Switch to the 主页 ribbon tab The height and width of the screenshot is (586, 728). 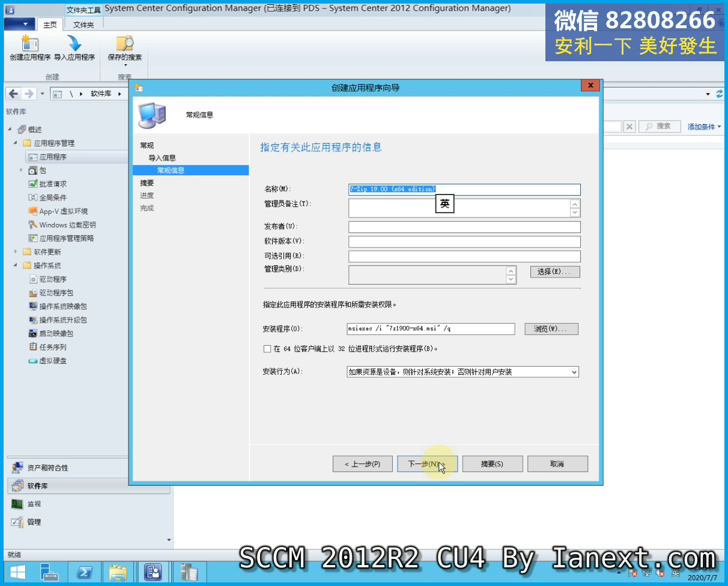50,25
